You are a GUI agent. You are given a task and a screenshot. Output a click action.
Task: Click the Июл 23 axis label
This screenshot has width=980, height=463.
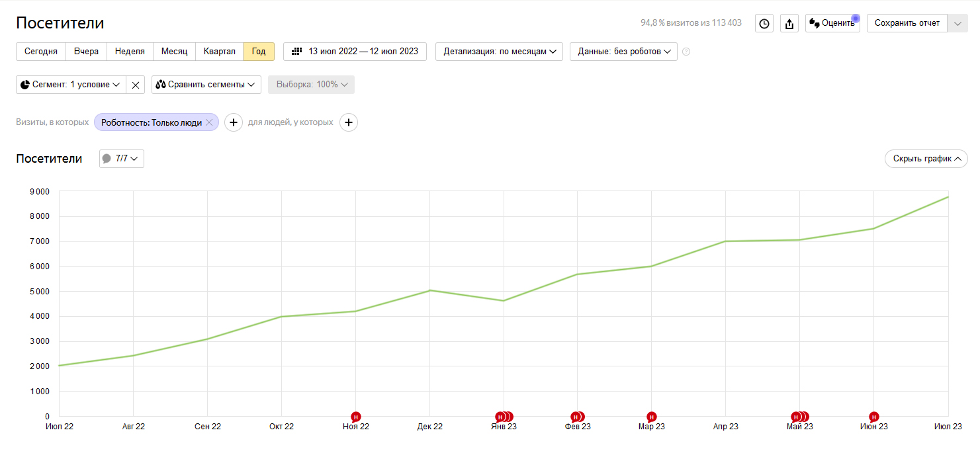click(948, 427)
